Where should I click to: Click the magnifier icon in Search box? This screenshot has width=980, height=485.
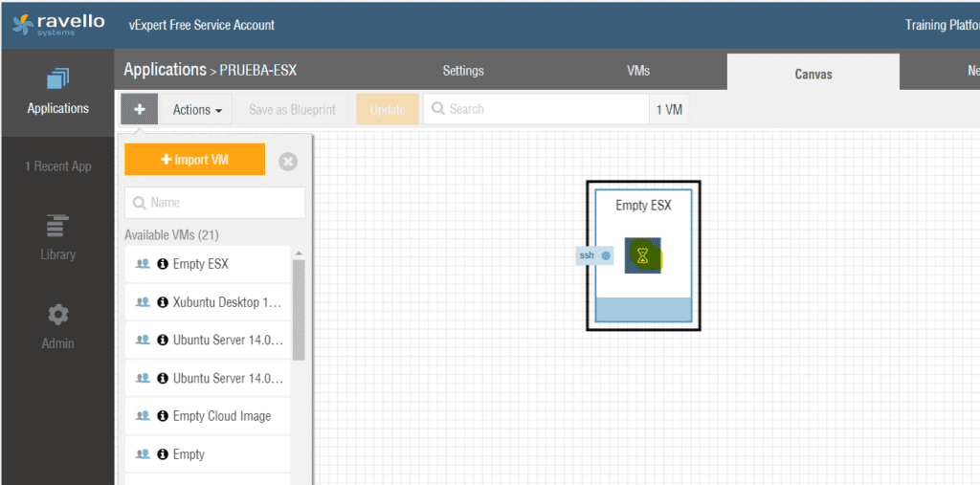tap(438, 109)
